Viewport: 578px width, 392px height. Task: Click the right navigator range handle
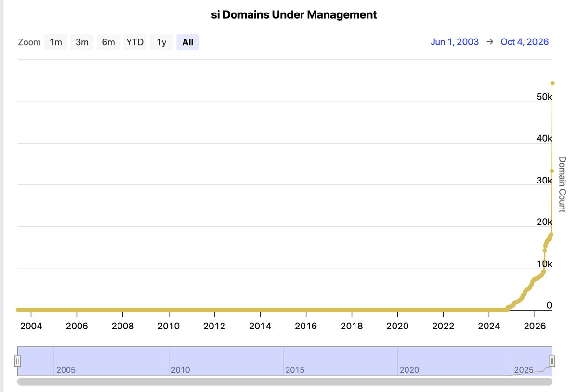coord(552,361)
